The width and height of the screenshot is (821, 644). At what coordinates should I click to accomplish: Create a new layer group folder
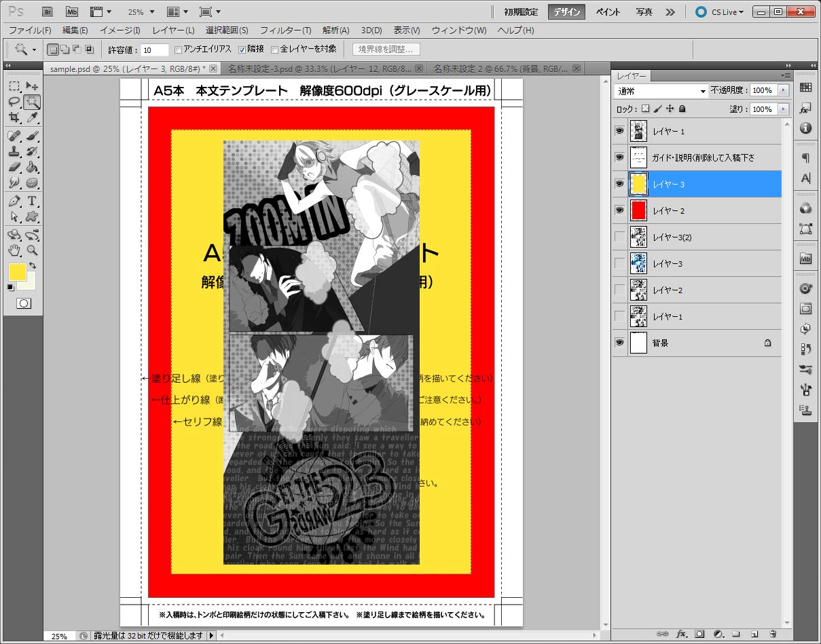tap(736, 634)
